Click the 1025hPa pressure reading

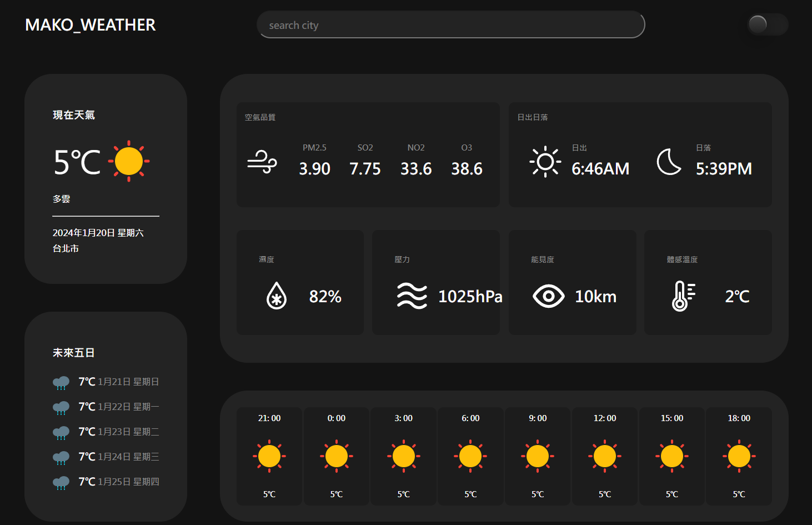pos(470,297)
